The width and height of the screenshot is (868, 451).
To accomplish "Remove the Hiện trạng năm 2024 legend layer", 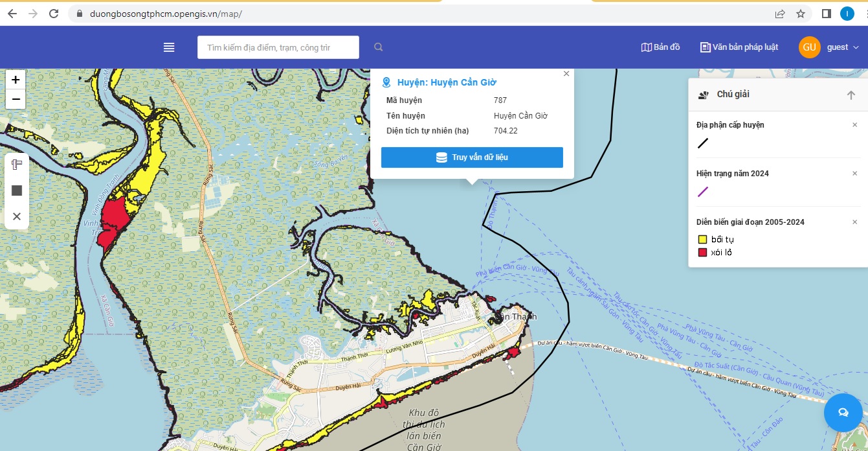I will pos(854,174).
